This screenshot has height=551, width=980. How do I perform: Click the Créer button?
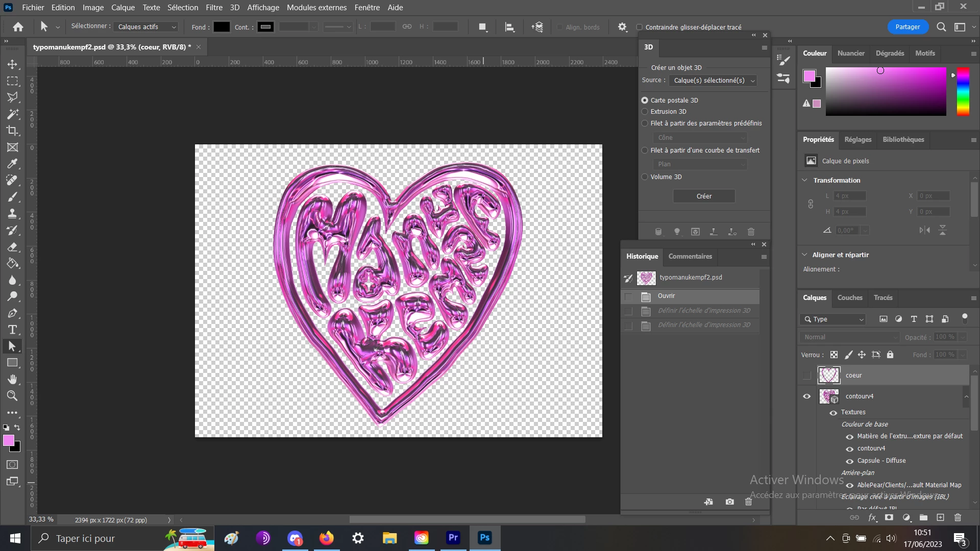click(703, 196)
